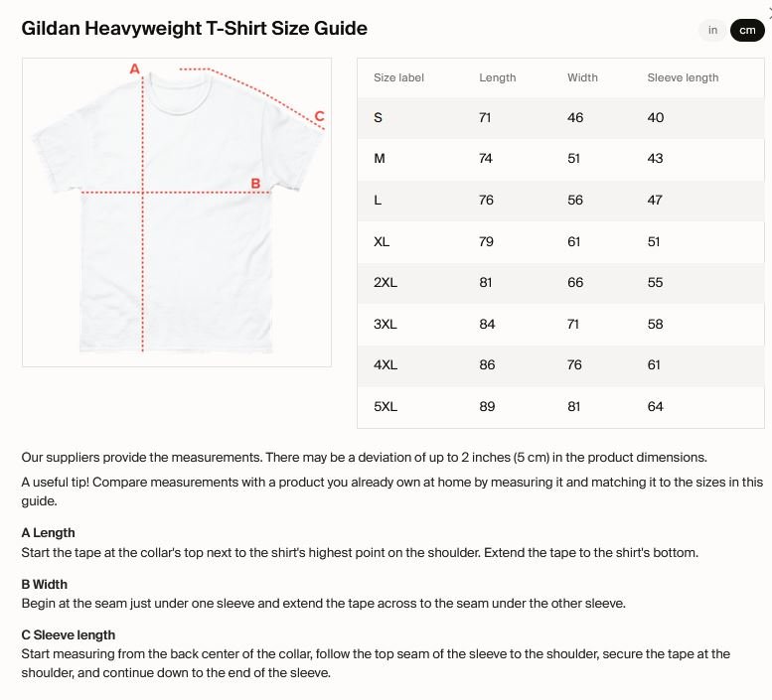Click the Length column header
Viewport: 772px width, 700px height.
[x=498, y=77]
